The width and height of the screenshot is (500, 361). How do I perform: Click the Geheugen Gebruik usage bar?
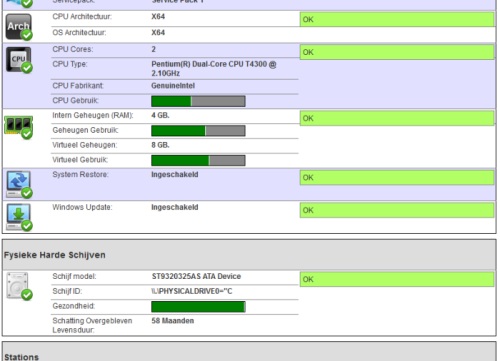pos(198,131)
